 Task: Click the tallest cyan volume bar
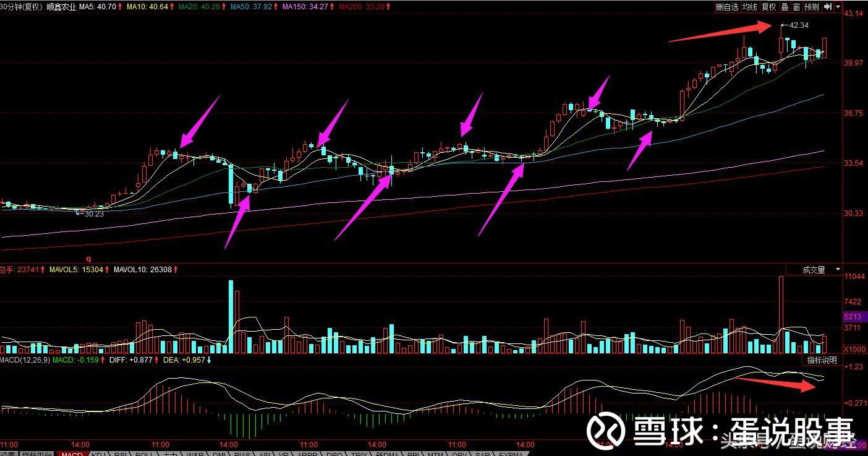click(x=231, y=317)
